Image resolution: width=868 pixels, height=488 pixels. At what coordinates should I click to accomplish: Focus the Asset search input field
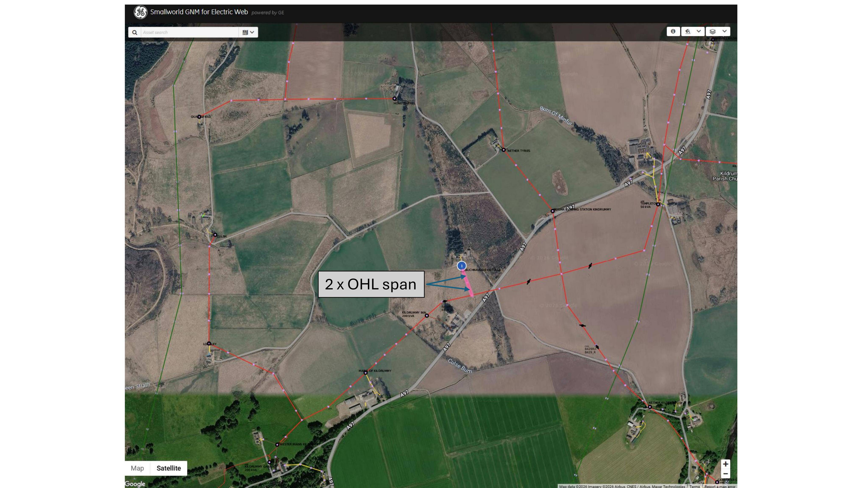coord(190,32)
